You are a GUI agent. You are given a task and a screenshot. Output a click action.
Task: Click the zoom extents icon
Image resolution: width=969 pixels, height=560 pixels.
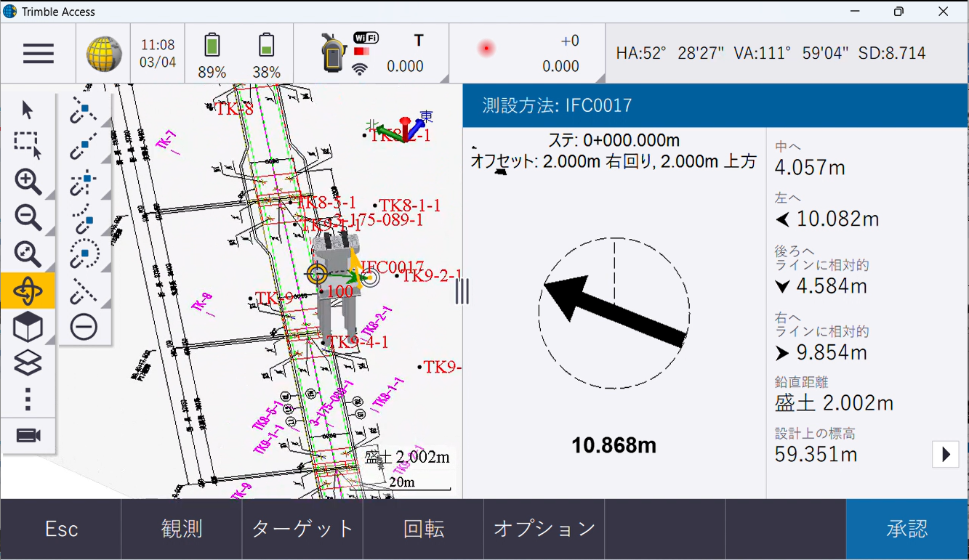coord(28,254)
